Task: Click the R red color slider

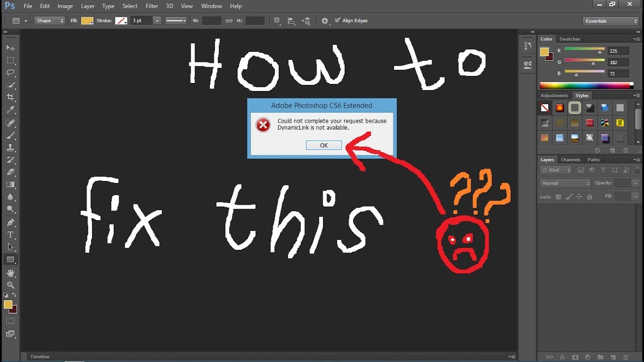Action: point(585,49)
